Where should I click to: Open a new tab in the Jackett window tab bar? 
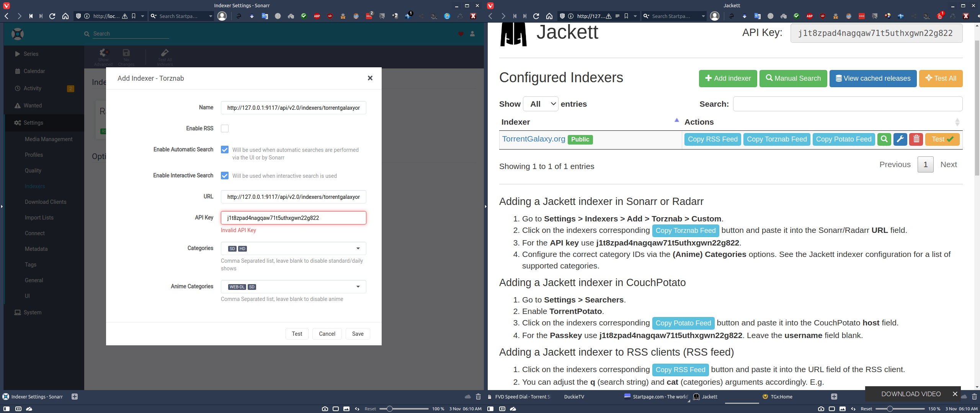click(834, 397)
